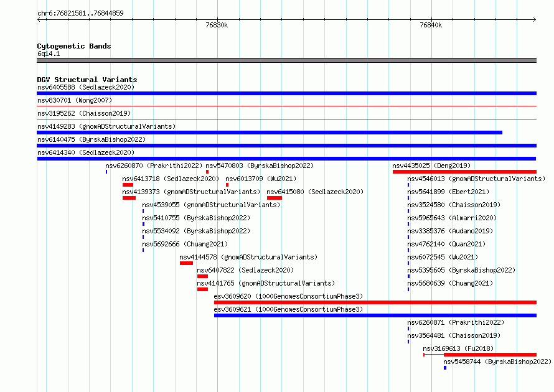554x392 pixels.
Task: Click the red block under nsv4139373
Action: (129, 198)
